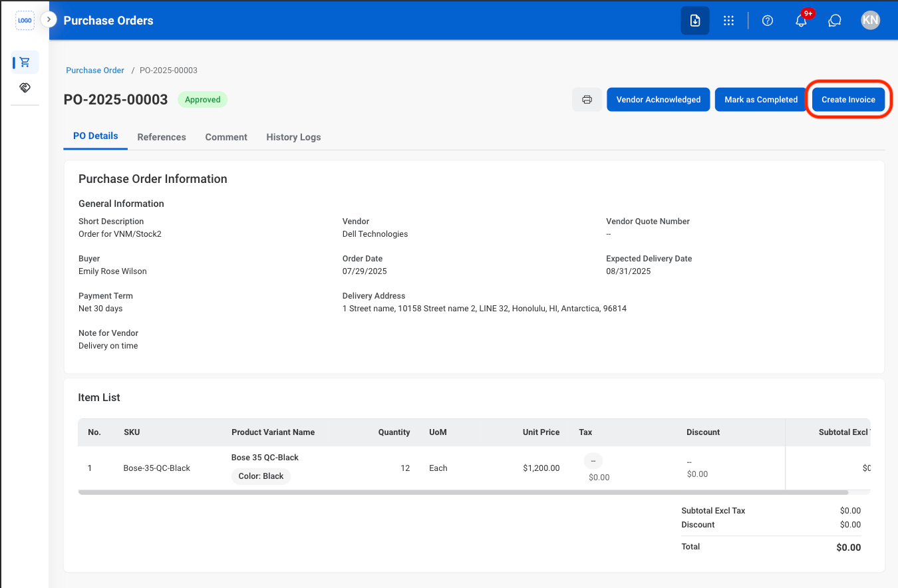Click buyer name Emily Rose Wilson
This screenshot has width=898, height=588.
click(x=112, y=271)
